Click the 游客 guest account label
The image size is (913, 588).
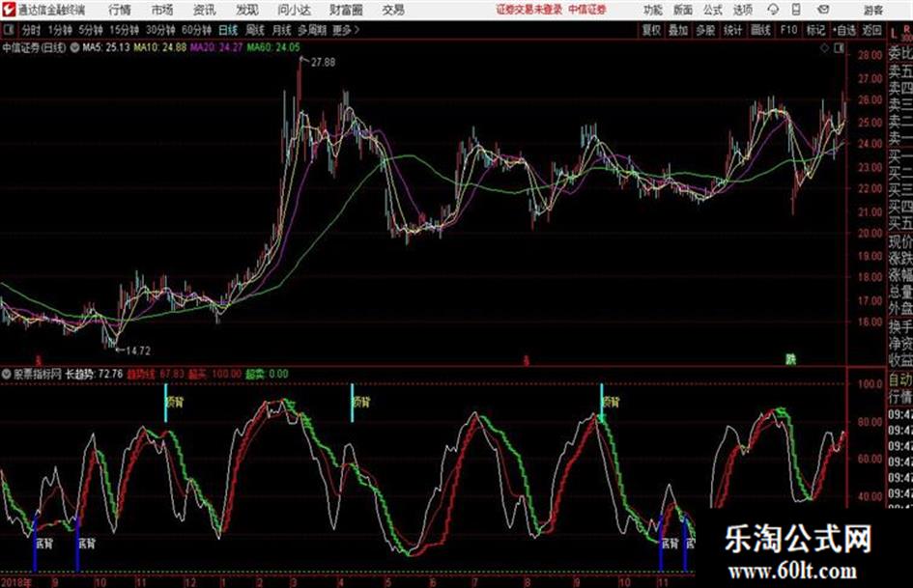(872, 10)
